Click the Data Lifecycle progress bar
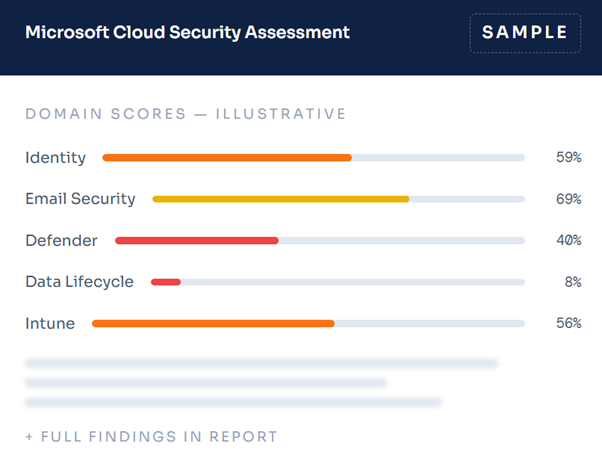602x467 pixels. click(337, 282)
